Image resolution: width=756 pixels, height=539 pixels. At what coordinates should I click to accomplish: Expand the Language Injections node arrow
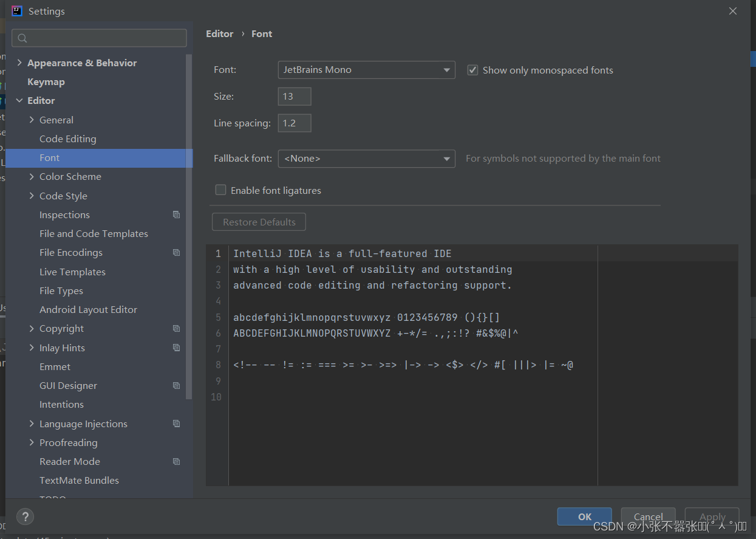pyautogui.click(x=32, y=424)
